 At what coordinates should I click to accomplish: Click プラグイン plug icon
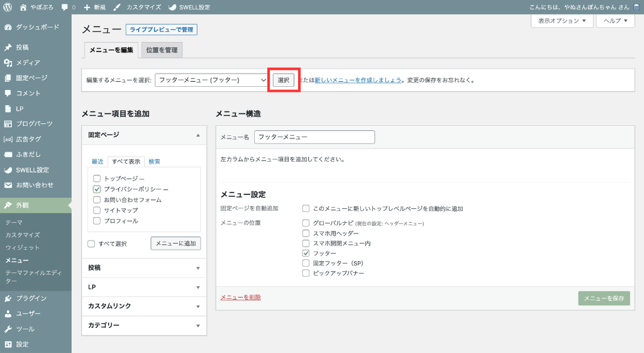click(8, 298)
